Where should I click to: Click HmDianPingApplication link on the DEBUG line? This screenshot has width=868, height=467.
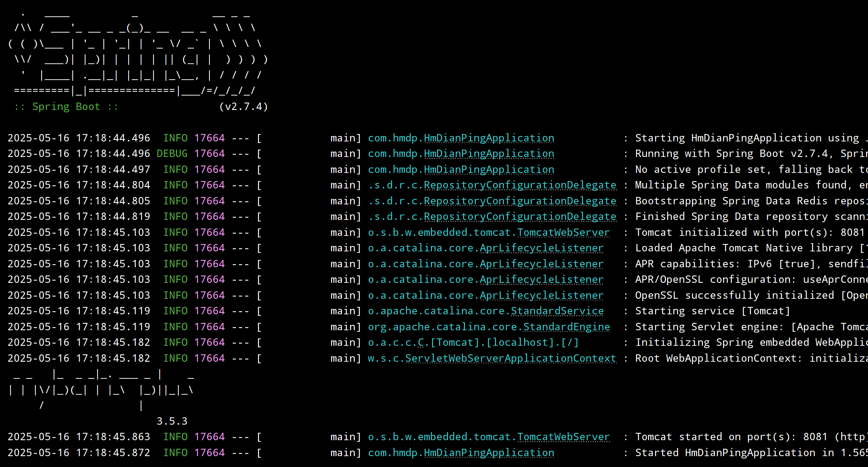tap(489, 154)
